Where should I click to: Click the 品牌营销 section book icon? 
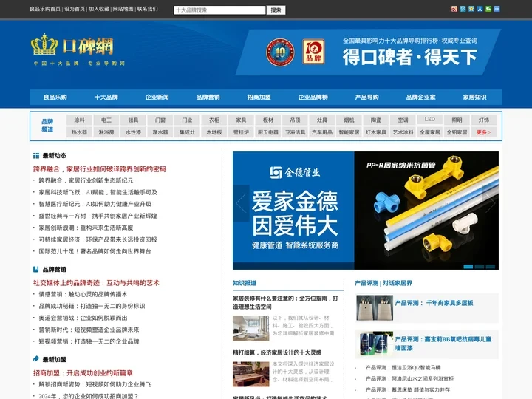(x=36, y=270)
